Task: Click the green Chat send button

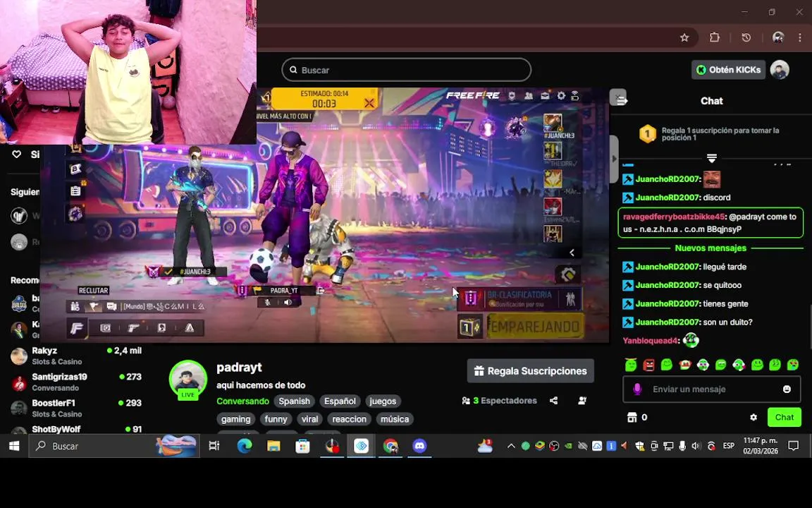Action: (784, 417)
